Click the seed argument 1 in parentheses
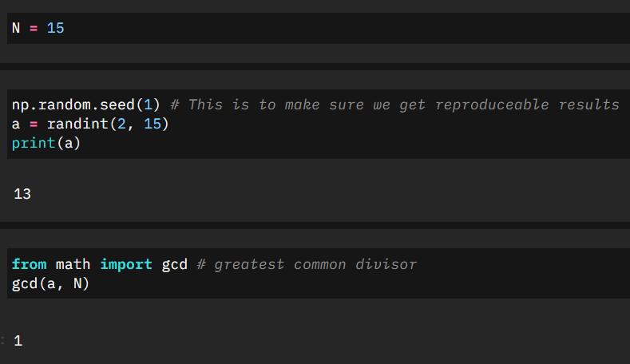This screenshot has width=630, height=364. pyautogui.click(x=148, y=105)
